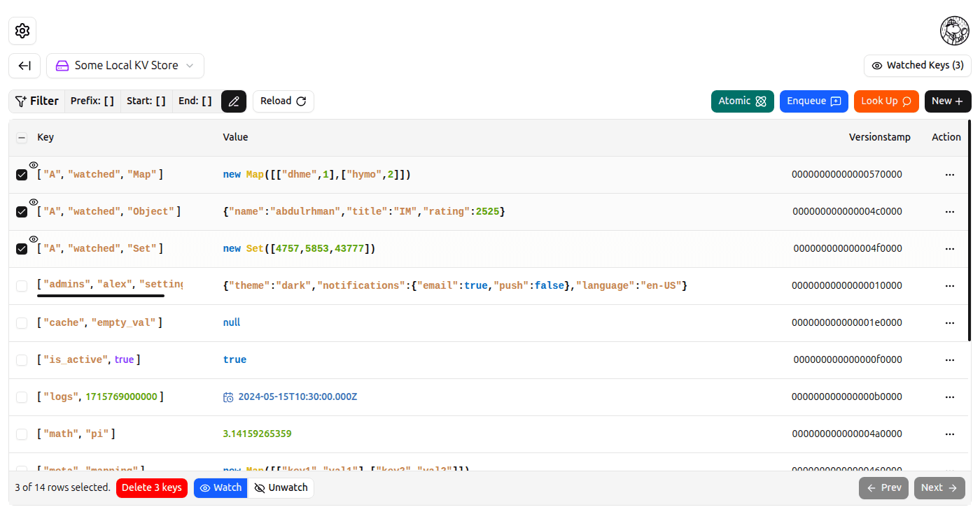Click the Key column header

click(45, 138)
